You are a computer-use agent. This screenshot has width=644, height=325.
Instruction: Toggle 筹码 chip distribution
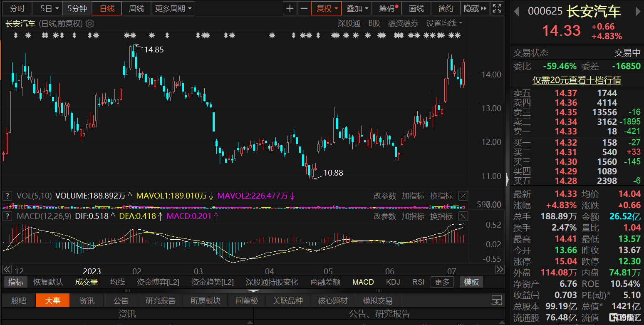pyautogui.click(x=387, y=8)
